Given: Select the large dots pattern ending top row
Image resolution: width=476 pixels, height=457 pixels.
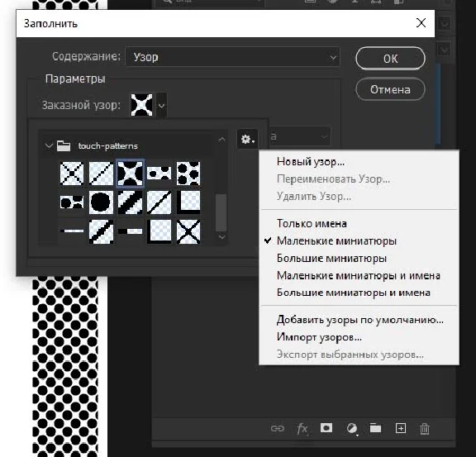Looking at the screenshot, I should point(188,174).
